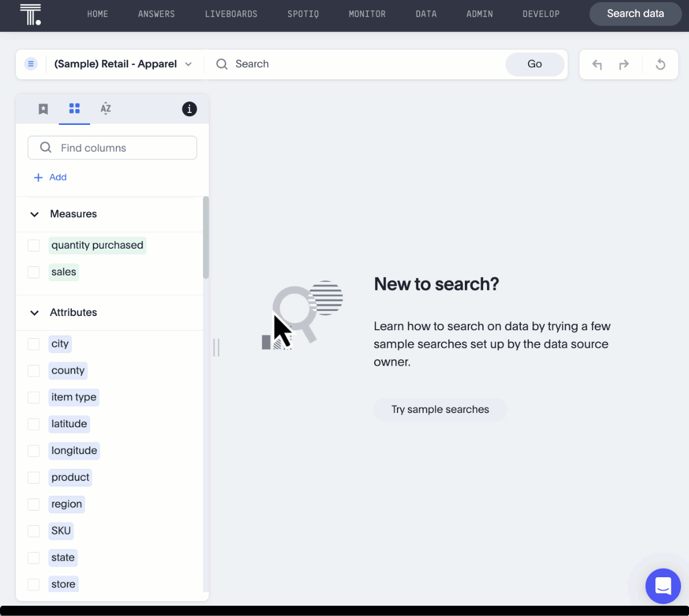The image size is (689, 616).
Task: Open the chat support widget
Action: [x=663, y=586]
